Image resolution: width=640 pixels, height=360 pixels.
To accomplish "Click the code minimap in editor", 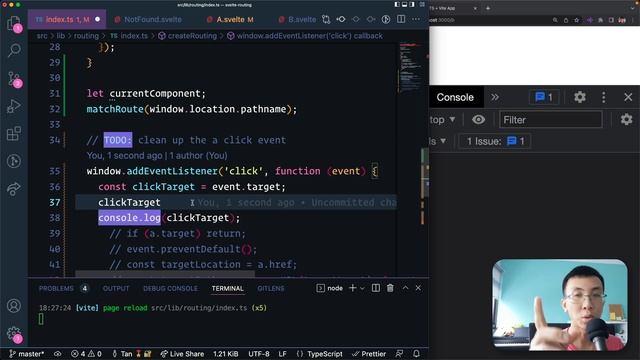I will pyautogui.click(x=410, y=67).
